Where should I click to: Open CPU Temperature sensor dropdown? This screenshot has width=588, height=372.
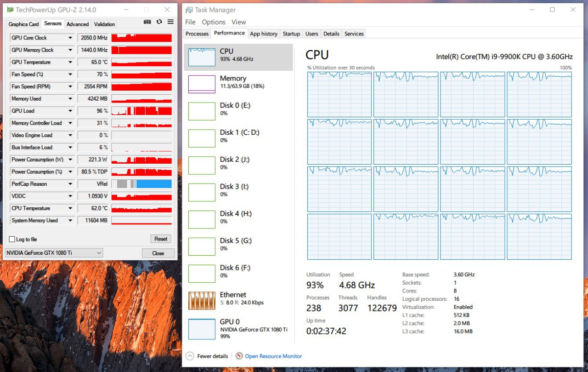pos(70,208)
